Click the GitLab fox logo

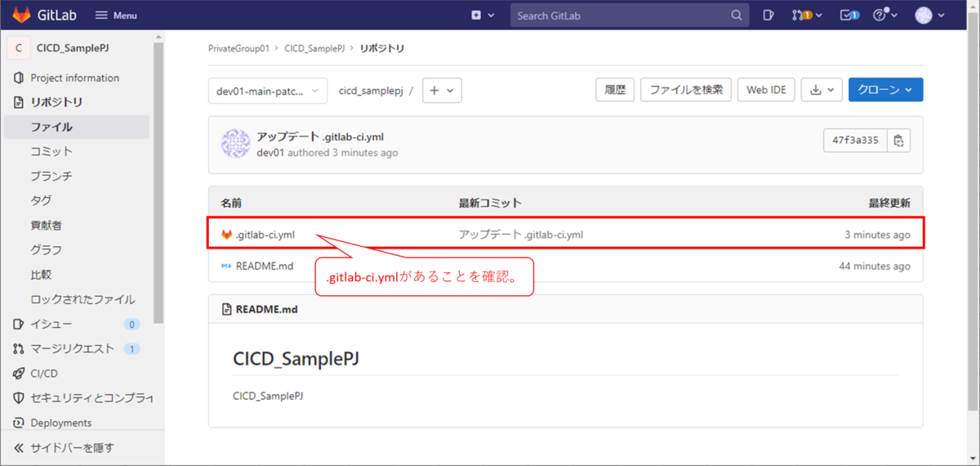21,15
